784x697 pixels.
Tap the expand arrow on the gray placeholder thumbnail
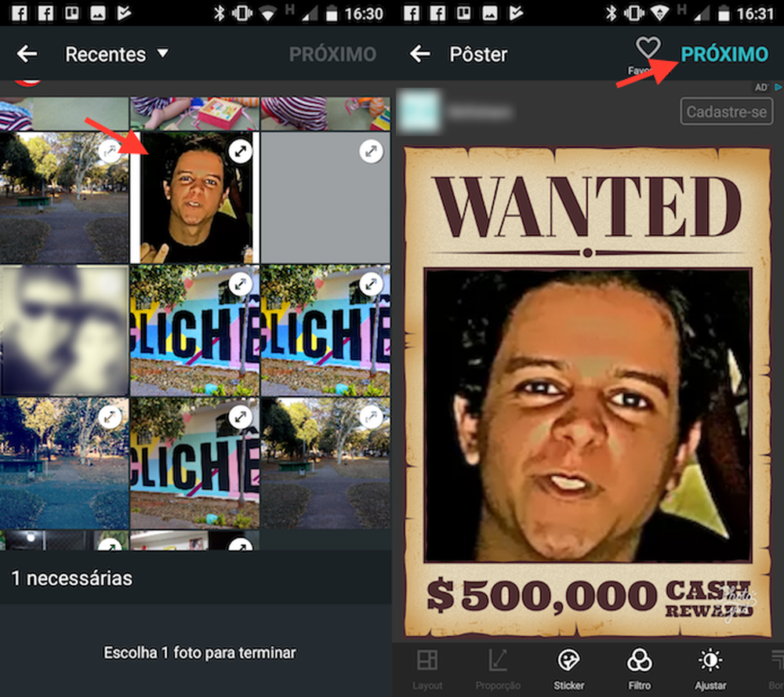(x=372, y=151)
